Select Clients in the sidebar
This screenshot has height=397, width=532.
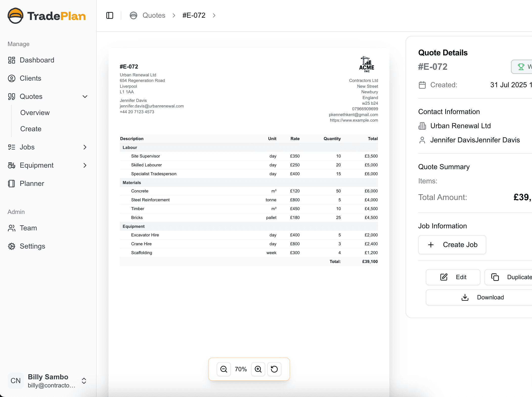pos(30,78)
